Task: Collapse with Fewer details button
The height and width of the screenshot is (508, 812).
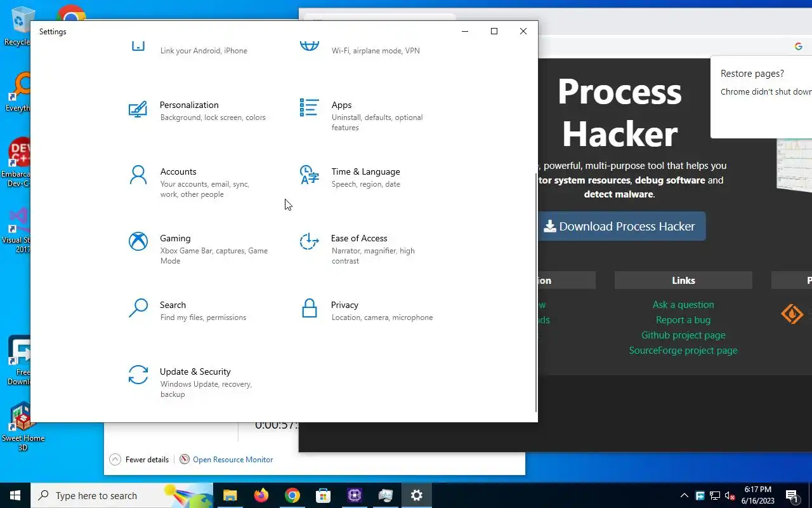Action: pos(140,459)
